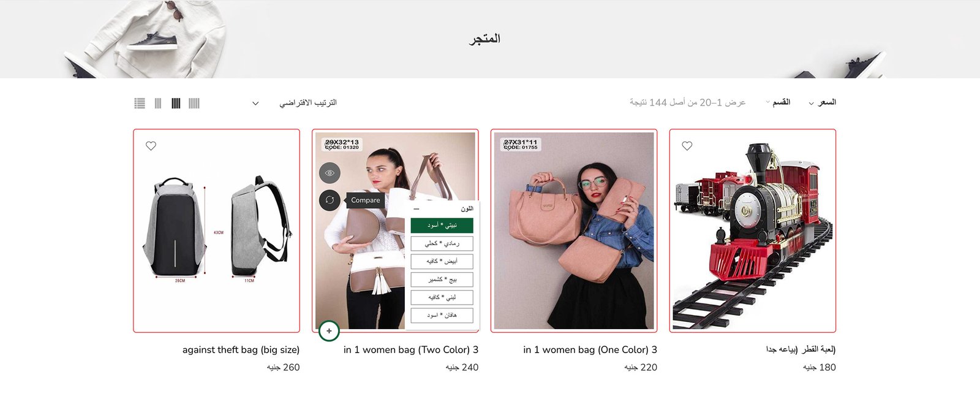Pick the بيج * كشمير color swatch
Viewport: 980px width, 396px height.
pos(442,280)
